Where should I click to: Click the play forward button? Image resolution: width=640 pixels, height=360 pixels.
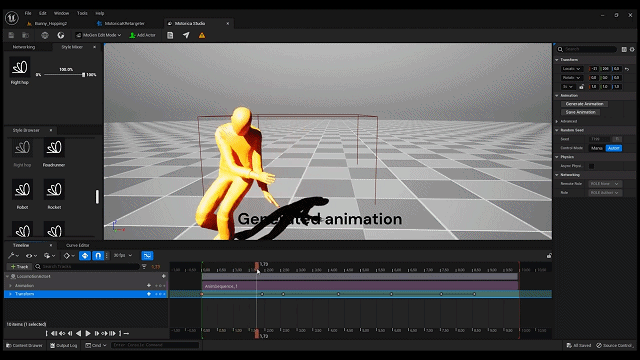click(88, 333)
